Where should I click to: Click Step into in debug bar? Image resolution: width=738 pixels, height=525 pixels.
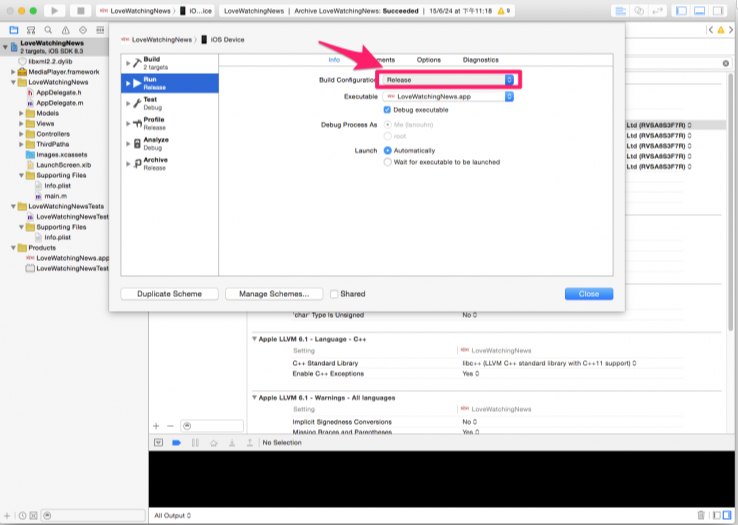click(232, 443)
